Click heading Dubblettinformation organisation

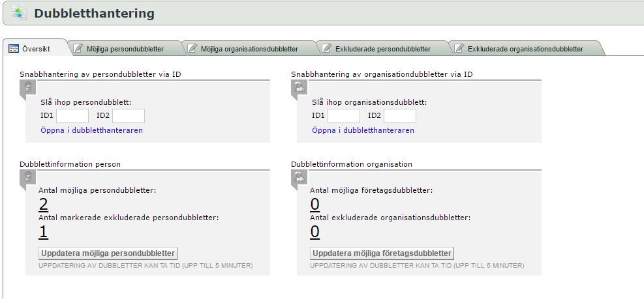click(x=352, y=164)
